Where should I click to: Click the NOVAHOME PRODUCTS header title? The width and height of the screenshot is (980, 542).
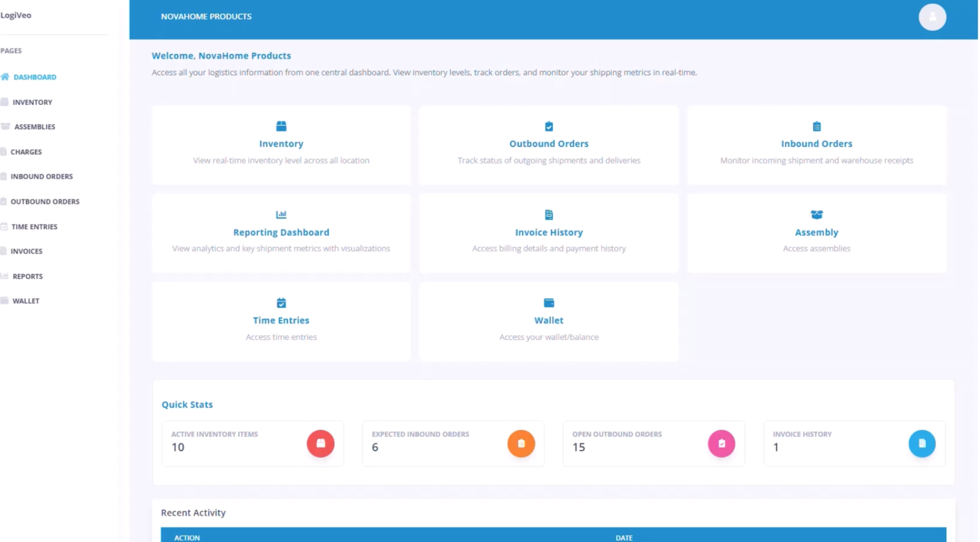(x=206, y=16)
